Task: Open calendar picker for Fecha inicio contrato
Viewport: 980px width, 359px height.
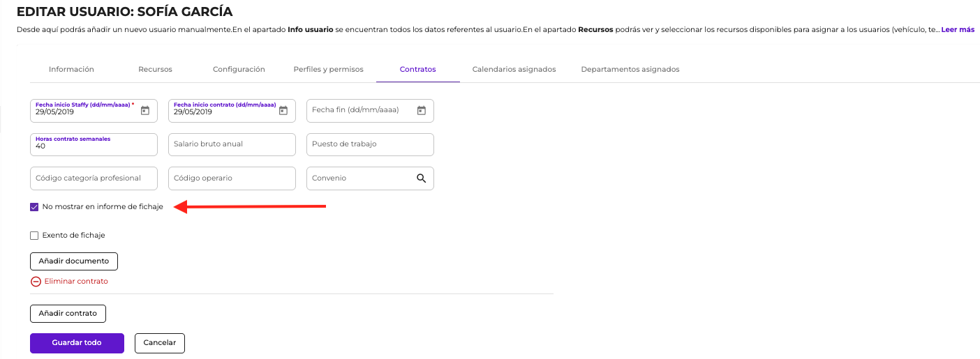Action: click(x=283, y=110)
